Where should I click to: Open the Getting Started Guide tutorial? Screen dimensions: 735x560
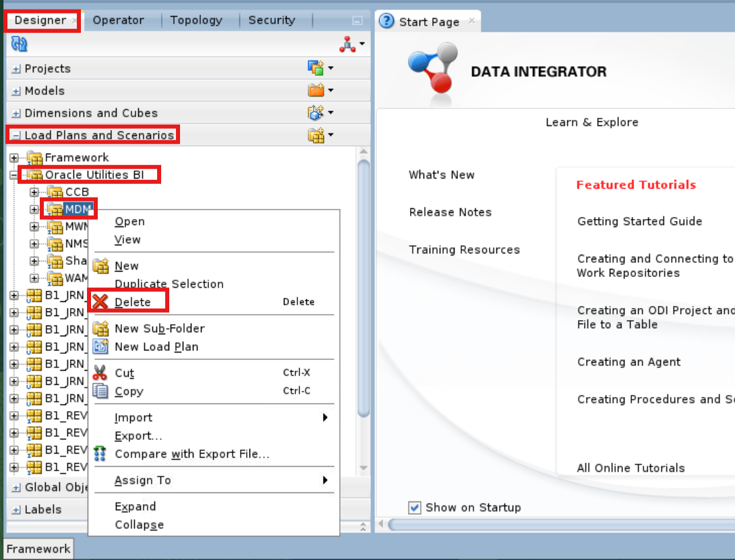[x=639, y=220]
